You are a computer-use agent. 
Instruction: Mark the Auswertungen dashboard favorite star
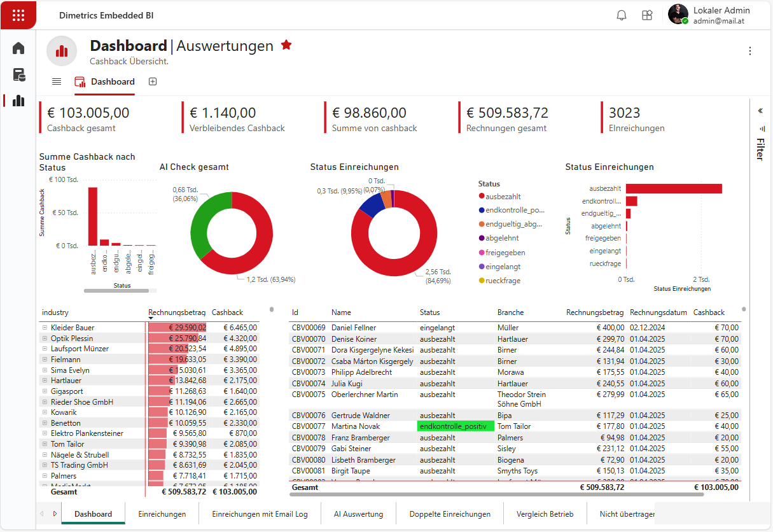click(x=286, y=45)
